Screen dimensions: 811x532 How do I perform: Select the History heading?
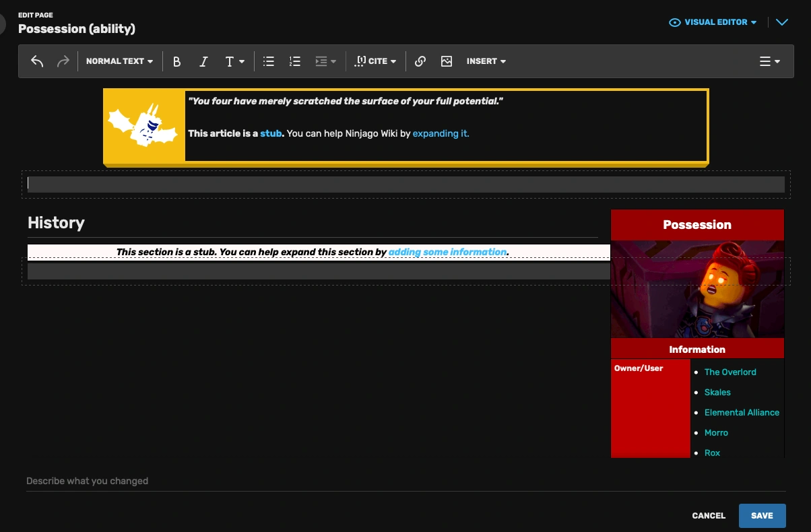[x=56, y=223]
